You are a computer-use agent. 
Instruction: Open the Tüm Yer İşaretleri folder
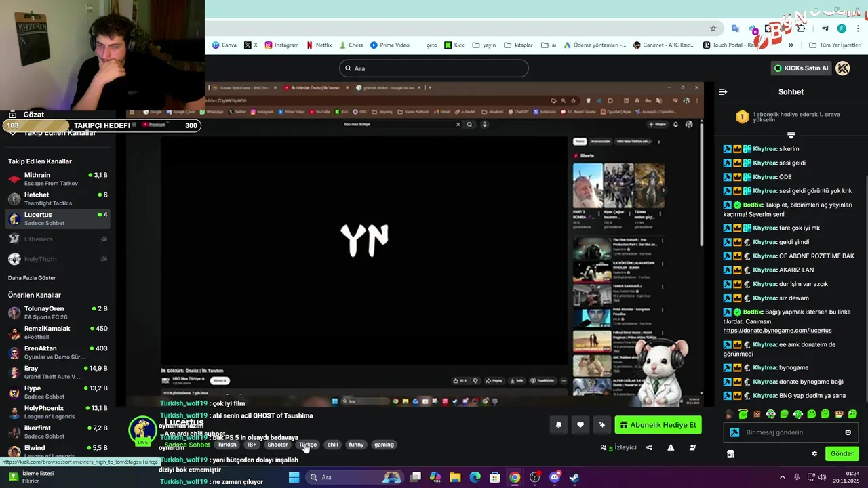click(x=835, y=45)
